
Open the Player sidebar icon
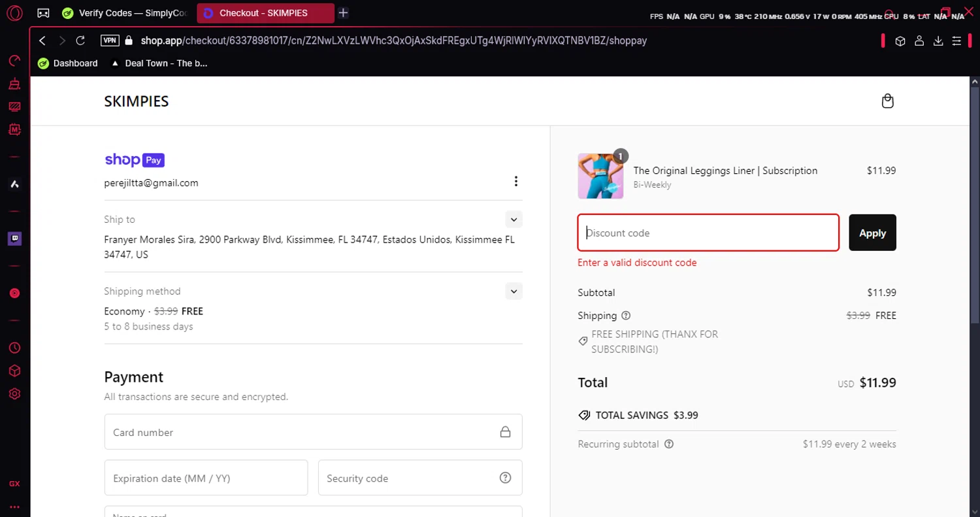coord(14,293)
